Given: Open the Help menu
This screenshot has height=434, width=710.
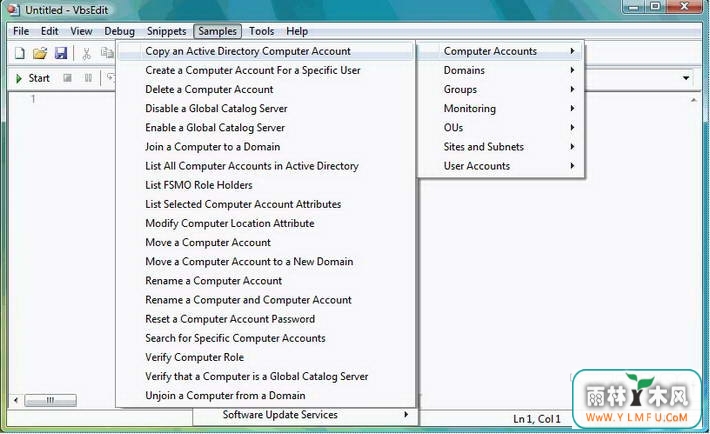Looking at the screenshot, I should [x=297, y=31].
